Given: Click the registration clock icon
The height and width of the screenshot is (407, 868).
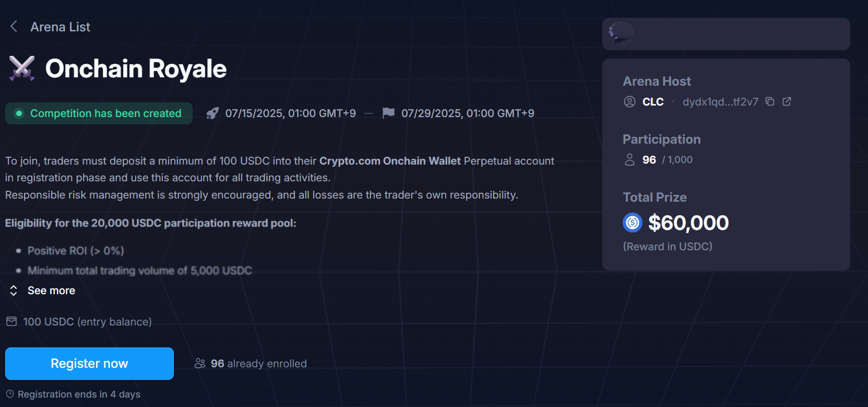Looking at the screenshot, I should coord(10,394).
